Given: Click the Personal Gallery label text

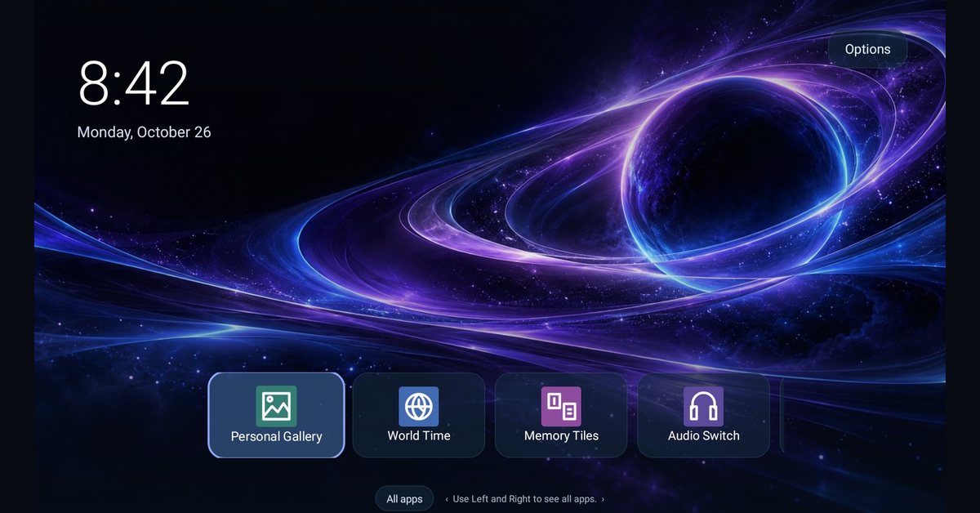Looking at the screenshot, I should point(276,436).
